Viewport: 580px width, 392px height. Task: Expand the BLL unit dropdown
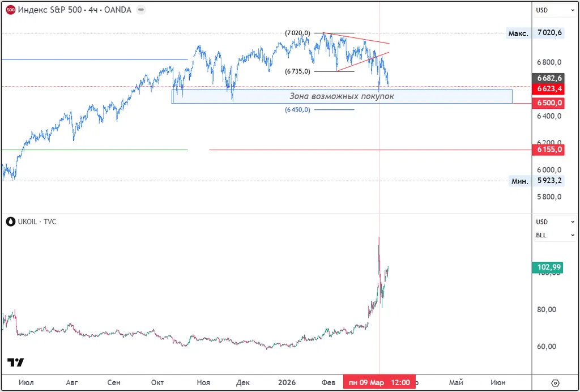coord(555,235)
